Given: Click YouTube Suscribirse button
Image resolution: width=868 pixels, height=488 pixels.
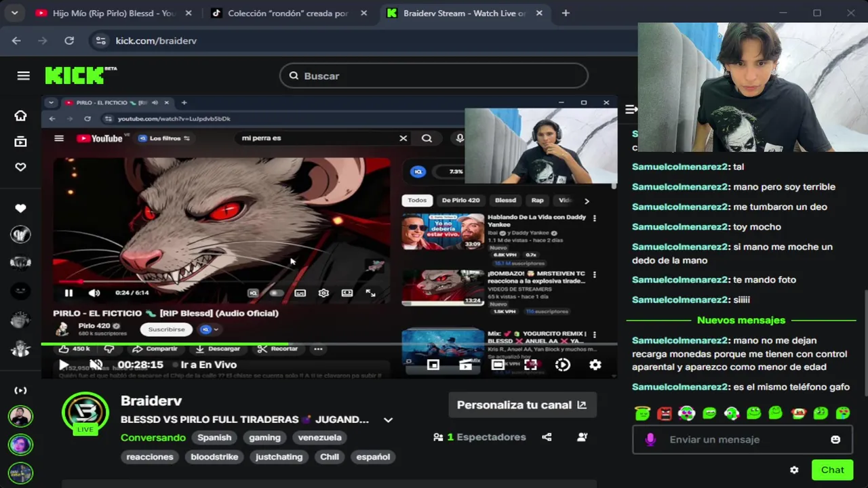Looking at the screenshot, I should [166, 329].
